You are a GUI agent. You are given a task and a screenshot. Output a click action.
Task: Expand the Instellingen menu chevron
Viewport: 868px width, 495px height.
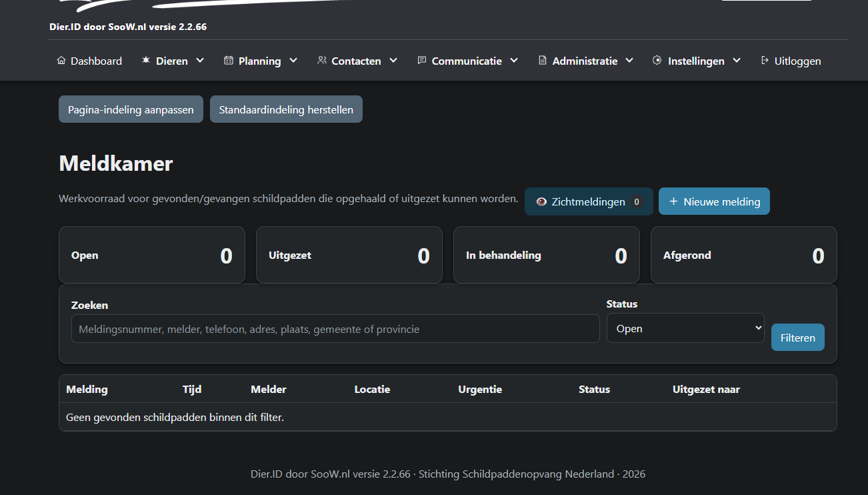tap(737, 61)
